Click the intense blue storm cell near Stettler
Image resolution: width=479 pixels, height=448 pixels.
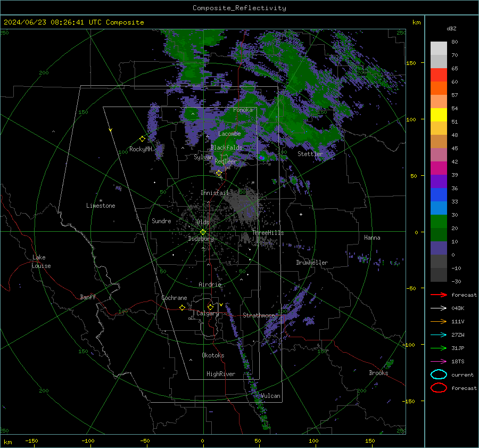pos(262,158)
